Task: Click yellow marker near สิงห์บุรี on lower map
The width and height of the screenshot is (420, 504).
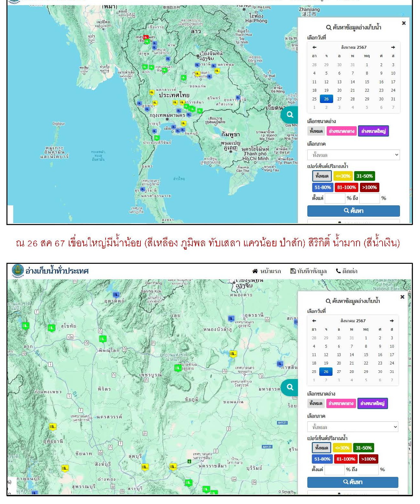Action: click(65, 468)
